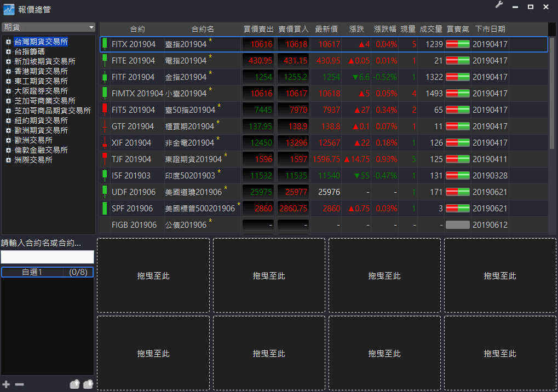Select 歐洲期貨交易所 in the tree
The image size is (558, 392).
41,130
